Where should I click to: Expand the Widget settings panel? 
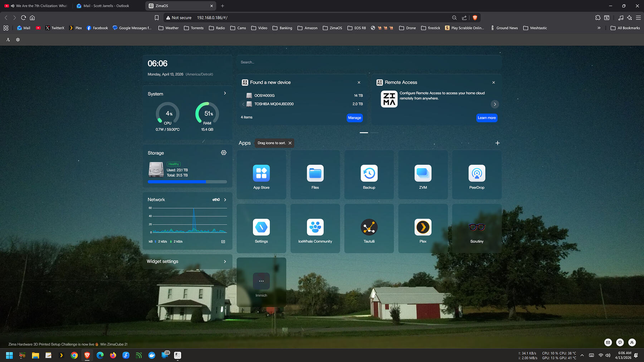[x=225, y=261]
